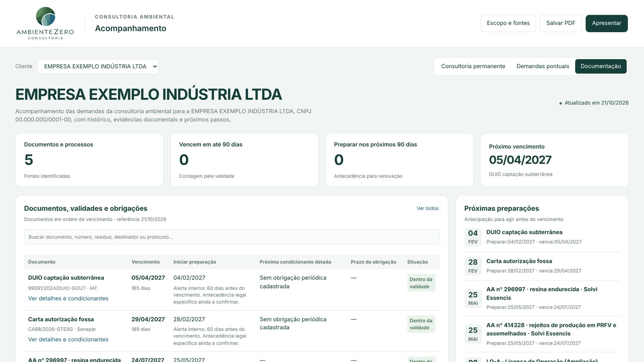Open Carta autorização fossa in Próximas preparações
Viewport: 644px width, 362px height.
519,261
